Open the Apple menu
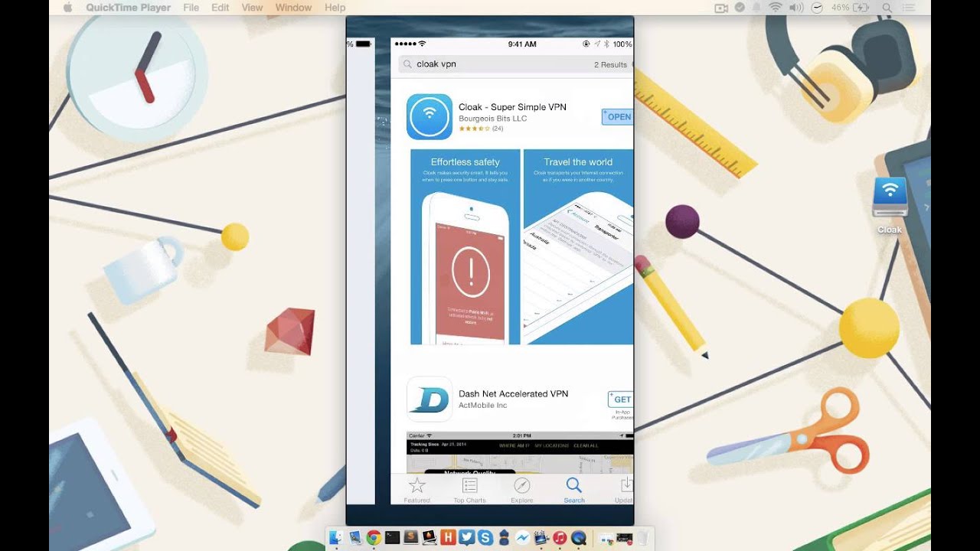Image resolution: width=980 pixels, height=551 pixels. [67, 8]
